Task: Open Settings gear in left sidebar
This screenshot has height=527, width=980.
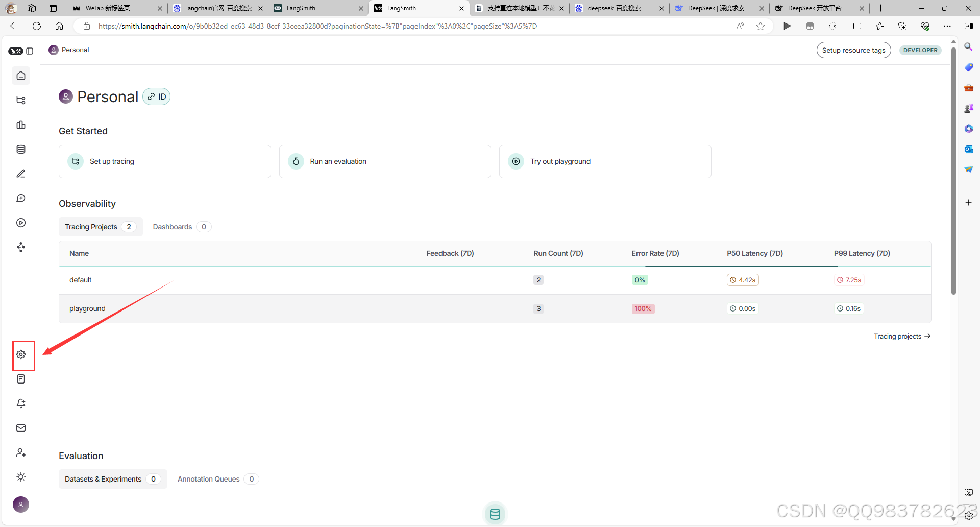Action: point(21,354)
